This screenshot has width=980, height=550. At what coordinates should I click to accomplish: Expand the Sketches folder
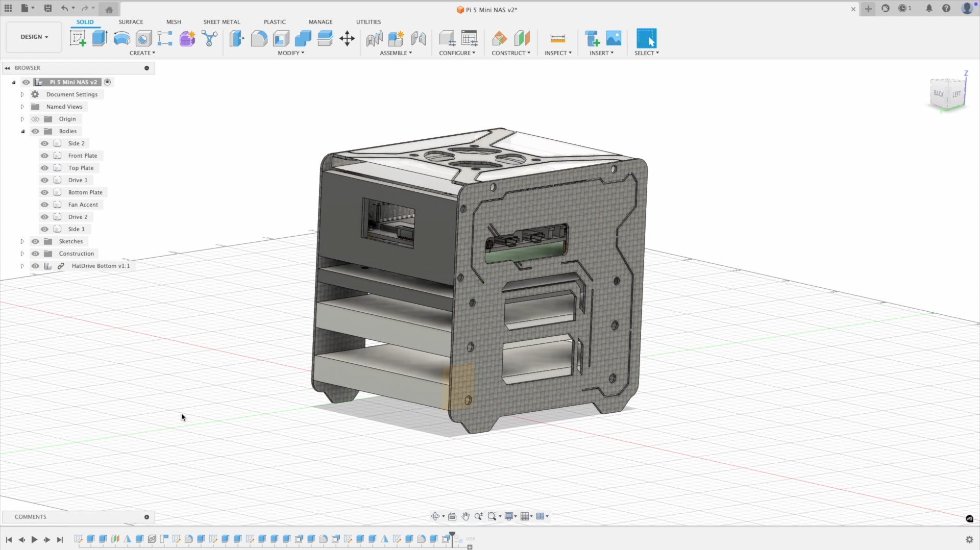click(x=22, y=241)
